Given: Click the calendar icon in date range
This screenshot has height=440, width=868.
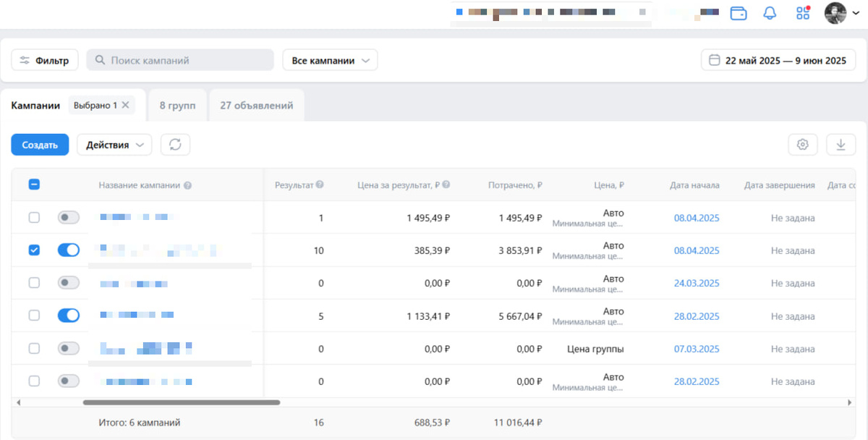Looking at the screenshot, I should coord(715,60).
